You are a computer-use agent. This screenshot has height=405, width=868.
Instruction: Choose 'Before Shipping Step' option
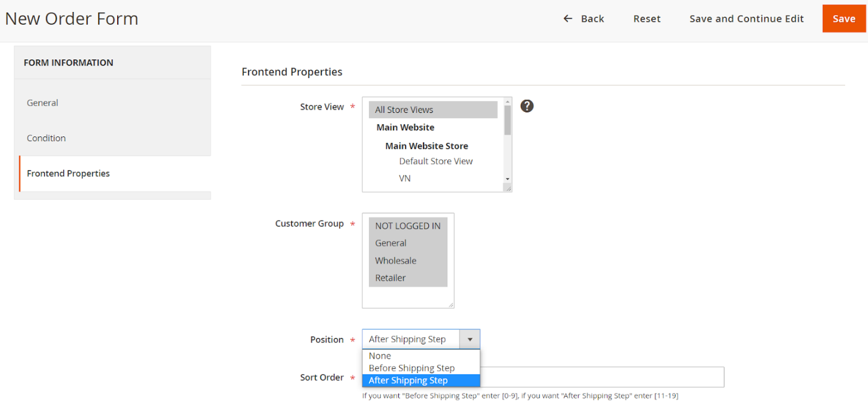point(411,368)
